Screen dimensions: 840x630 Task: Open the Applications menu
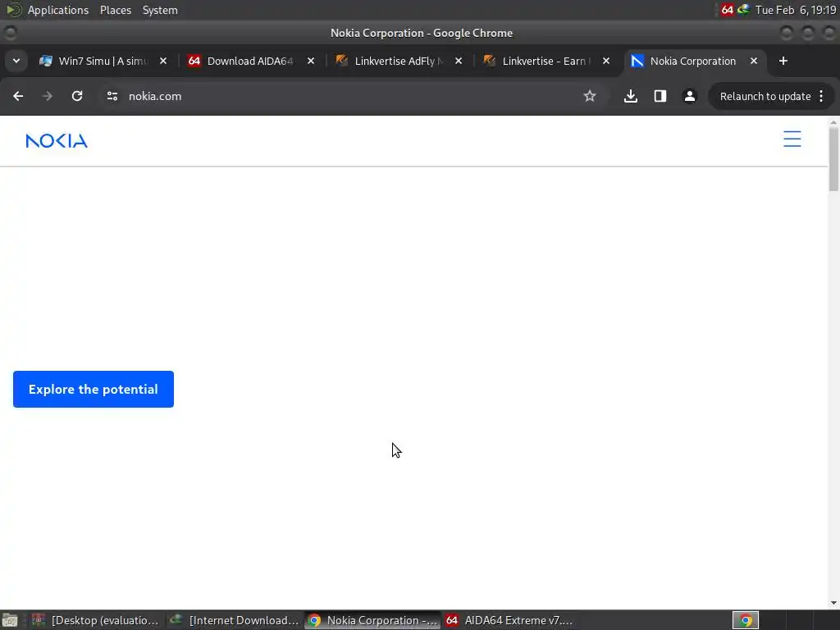coord(58,10)
